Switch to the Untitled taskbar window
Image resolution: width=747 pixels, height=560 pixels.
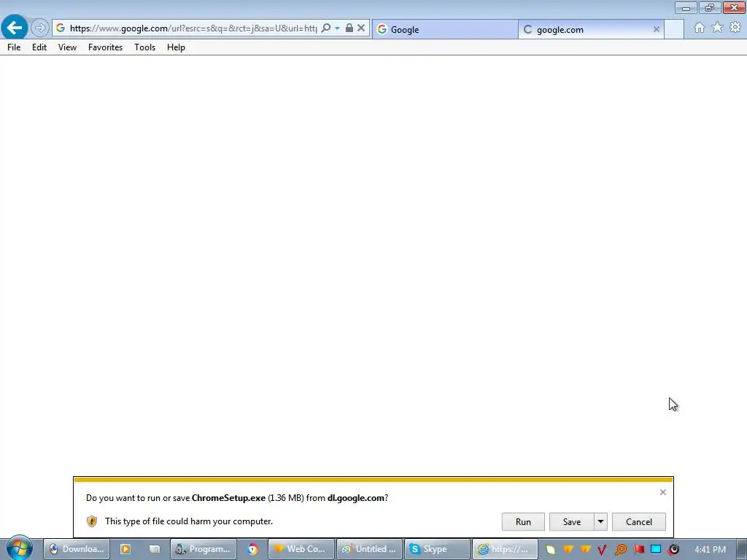point(370,549)
